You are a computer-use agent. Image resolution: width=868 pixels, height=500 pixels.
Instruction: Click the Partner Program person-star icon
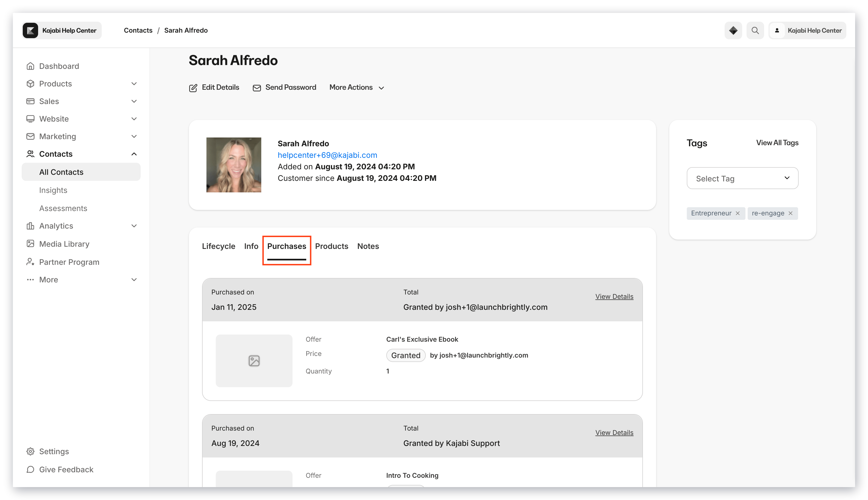tap(30, 262)
